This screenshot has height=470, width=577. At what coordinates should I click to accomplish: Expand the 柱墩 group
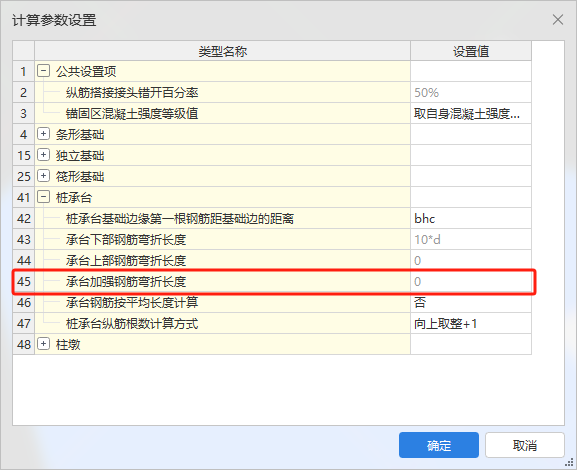pos(43,344)
